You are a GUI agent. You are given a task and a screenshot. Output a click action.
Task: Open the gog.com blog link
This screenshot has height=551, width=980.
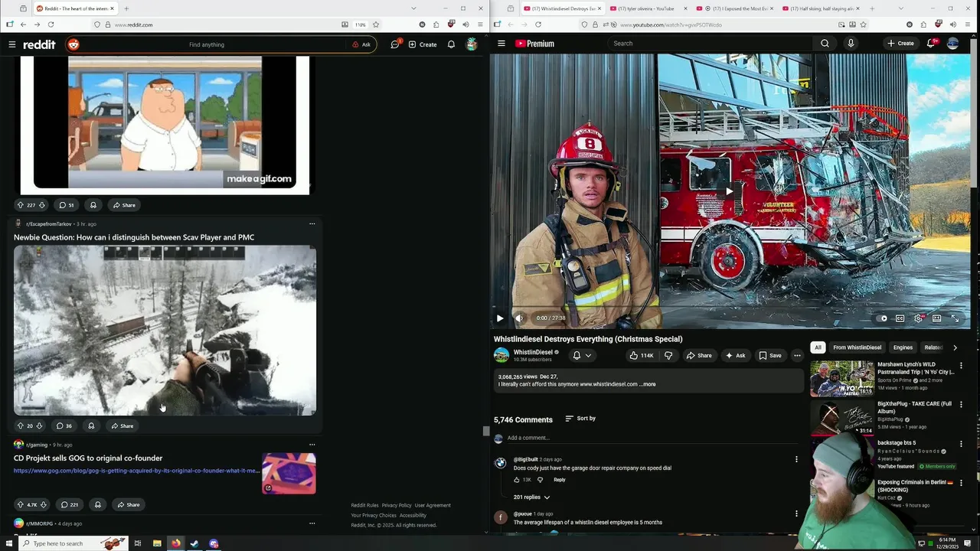[x=136, y=471]
